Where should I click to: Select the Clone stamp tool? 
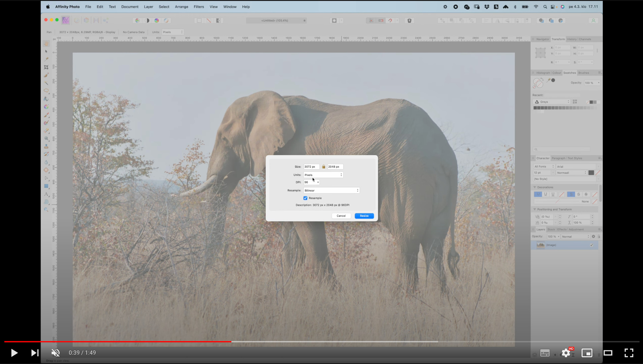(46, 147)
